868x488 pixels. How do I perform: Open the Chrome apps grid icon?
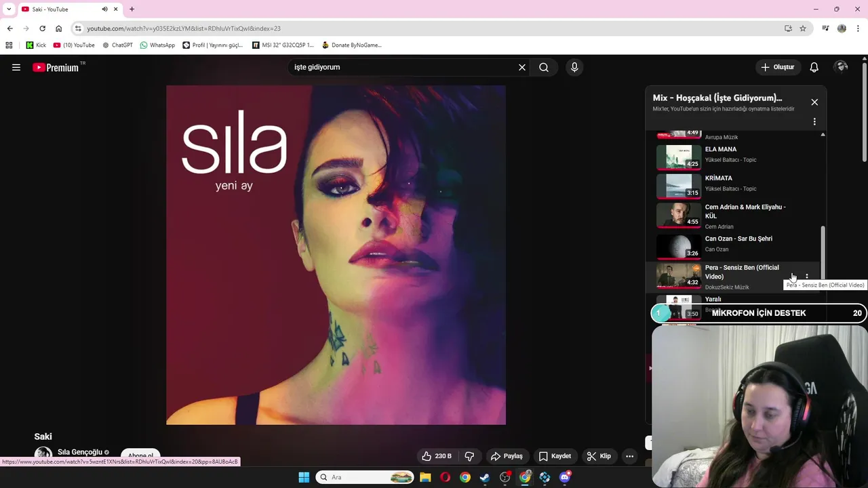click(9, 45)
